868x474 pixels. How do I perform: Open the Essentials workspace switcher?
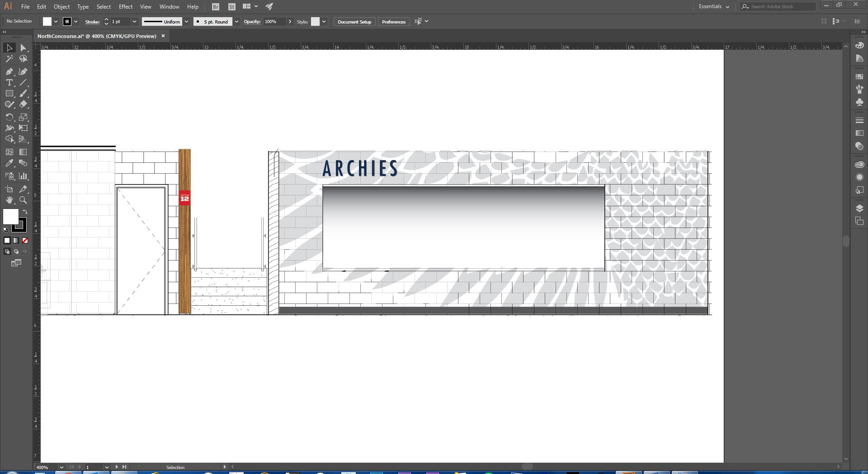point(714,6)
